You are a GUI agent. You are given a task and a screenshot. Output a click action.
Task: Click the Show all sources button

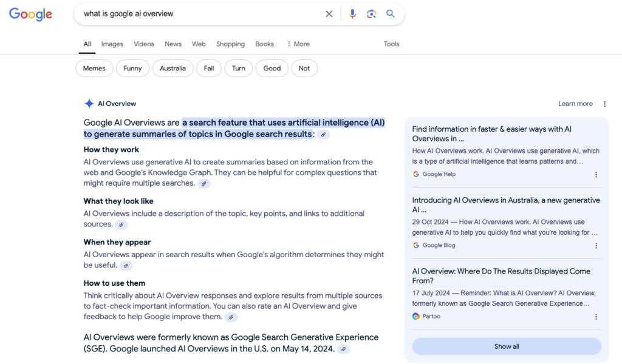click(x=507, y=346)
